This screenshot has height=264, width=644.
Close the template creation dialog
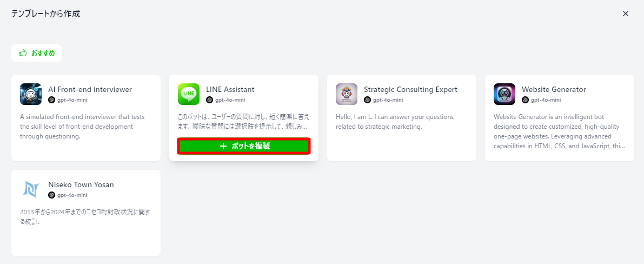coord(626,14)
